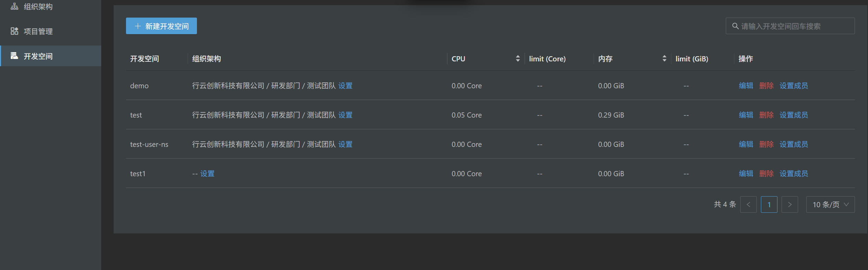Click the dev space sidebar icon
This screenshot has height=270, width=868.
(14, 56)
